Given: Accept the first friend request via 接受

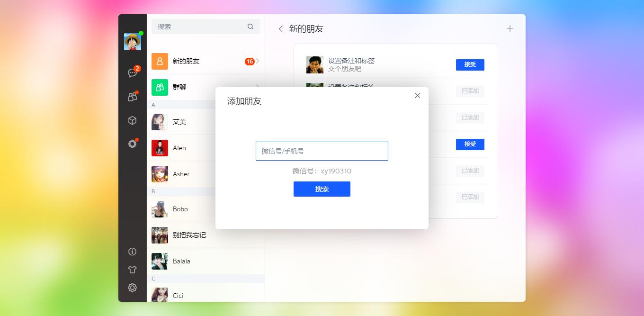Looking at the screenshot, I should tap(470, 64).
